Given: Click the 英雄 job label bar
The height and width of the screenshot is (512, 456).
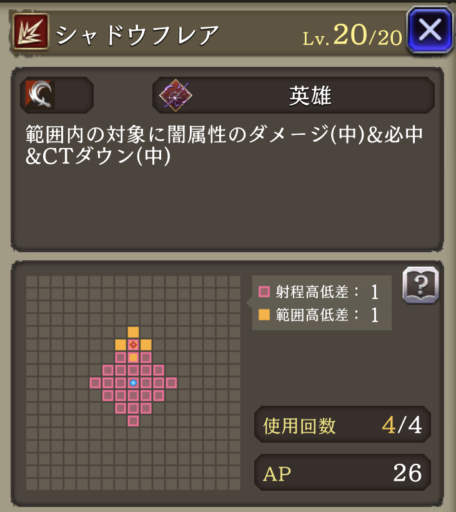Looking at the screenshot, I should (x=293, y=95).
